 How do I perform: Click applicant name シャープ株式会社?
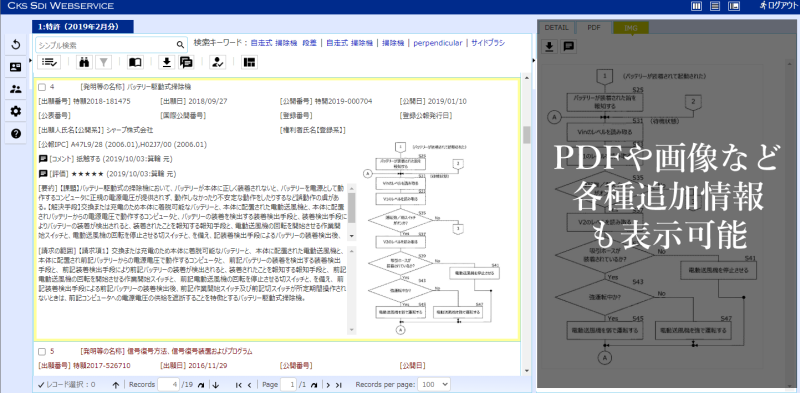click(129, 130)
